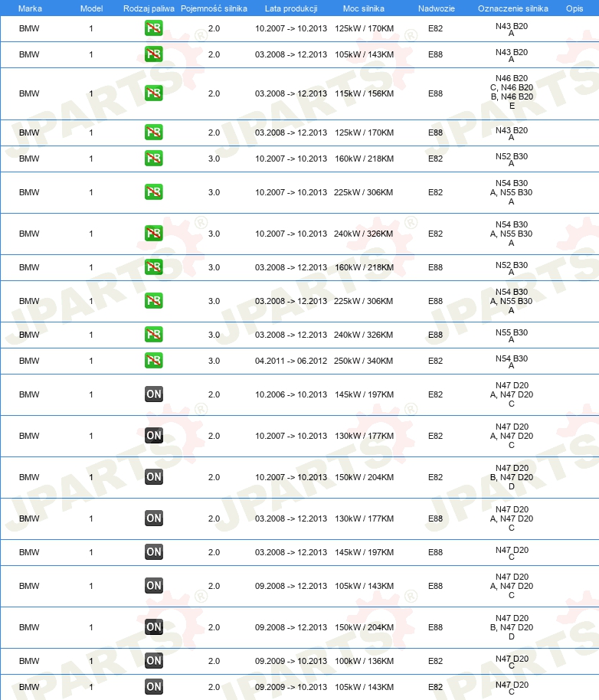
Task: Select the 250kW / 340KM power cell
Action: [x=363, y=361]
